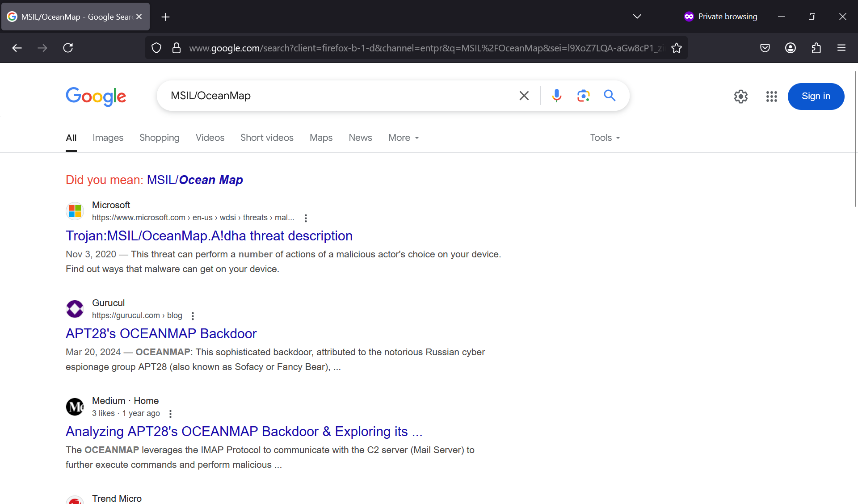Click the '3 likes · 1 year ago' line

[x=126, y=413]
